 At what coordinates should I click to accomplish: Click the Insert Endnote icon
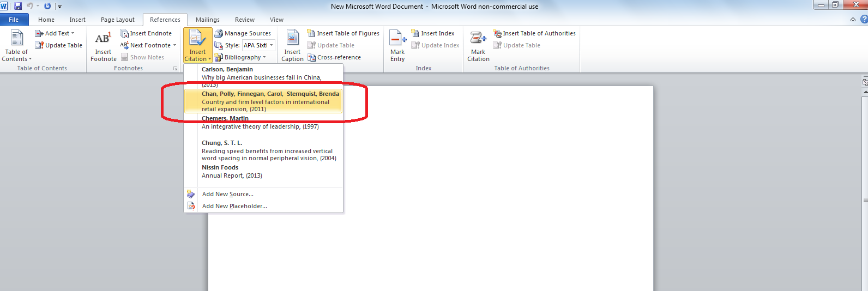(x=124, y=33)
